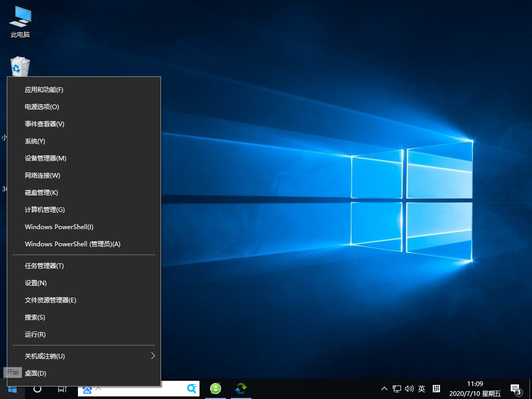Click the green 360 browser taskbar icon
Screen dimensions: 532x399
(216, 389)
